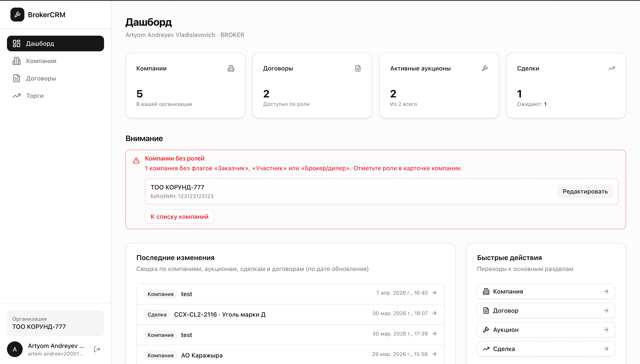The width and height of the screenshot is (640, 364).
Task: Go to Компании in the sidebar
Action: pos(41,61)
